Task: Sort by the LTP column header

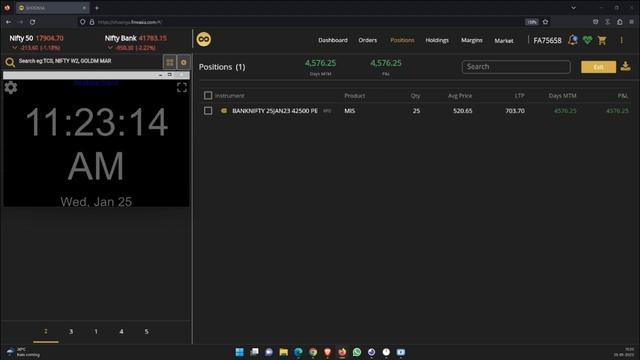Action: coord(519,96)
